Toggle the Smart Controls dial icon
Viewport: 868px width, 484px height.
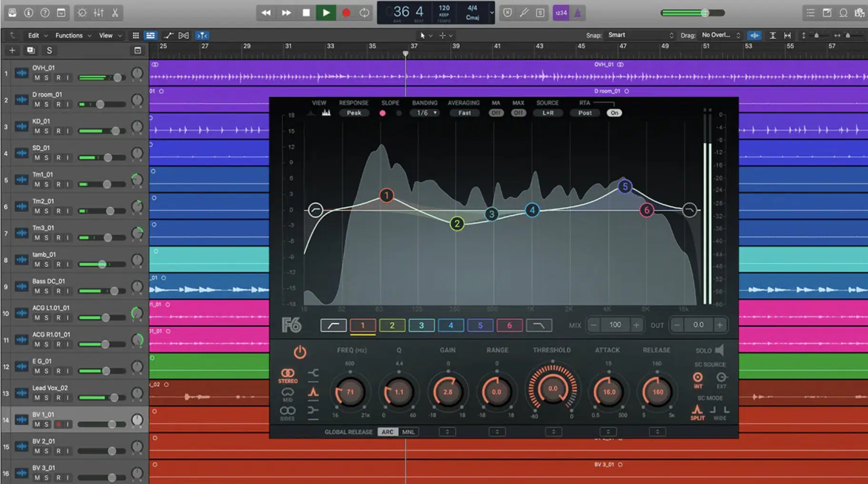[82, 13]
